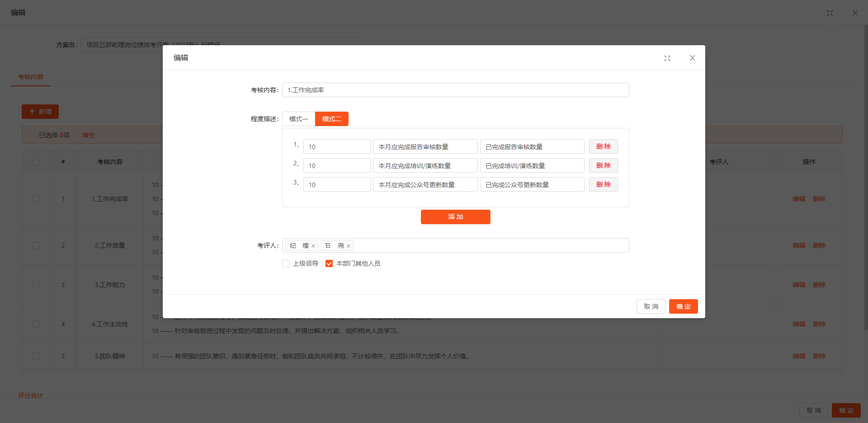This screenshot has height=423, width=868.
Task: Select the 模式二 description mode
Action: (331, 119)
